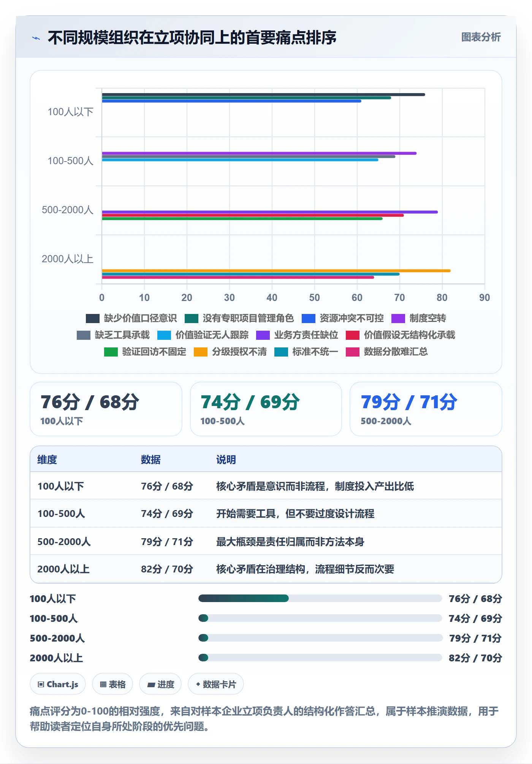Click the progress bar for 500-2000人
Image resolution: width=532 pixels, height=764 pixels.
320,638
